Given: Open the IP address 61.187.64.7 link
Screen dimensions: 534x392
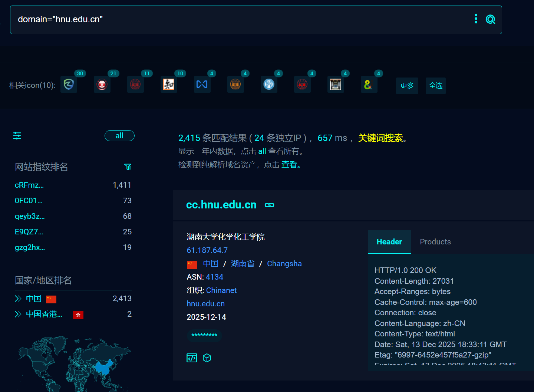Looking at the screenshot, I should (207, 250).
